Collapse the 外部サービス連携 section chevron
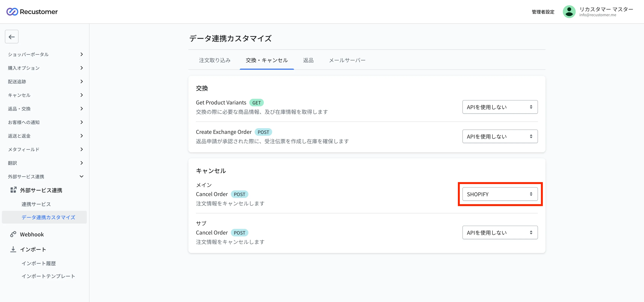Viewport: 644px width, 302px height. [82, 176]
